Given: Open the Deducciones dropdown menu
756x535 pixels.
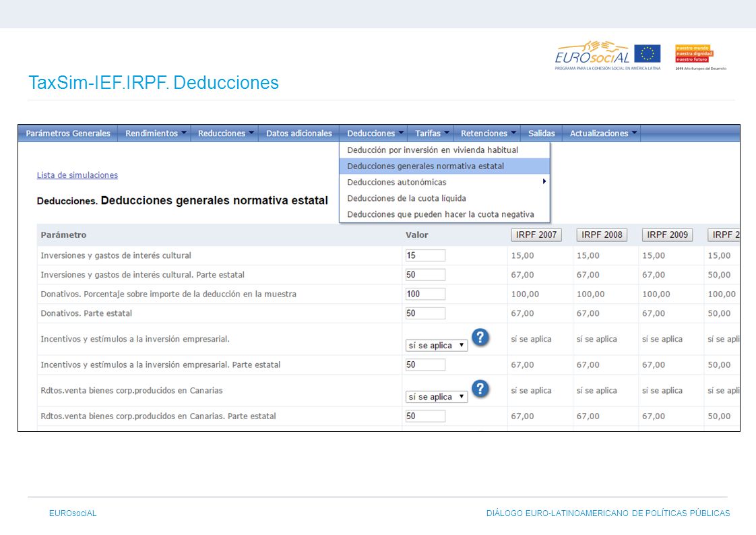Looking at the screenshot, I should pos(374,133).
